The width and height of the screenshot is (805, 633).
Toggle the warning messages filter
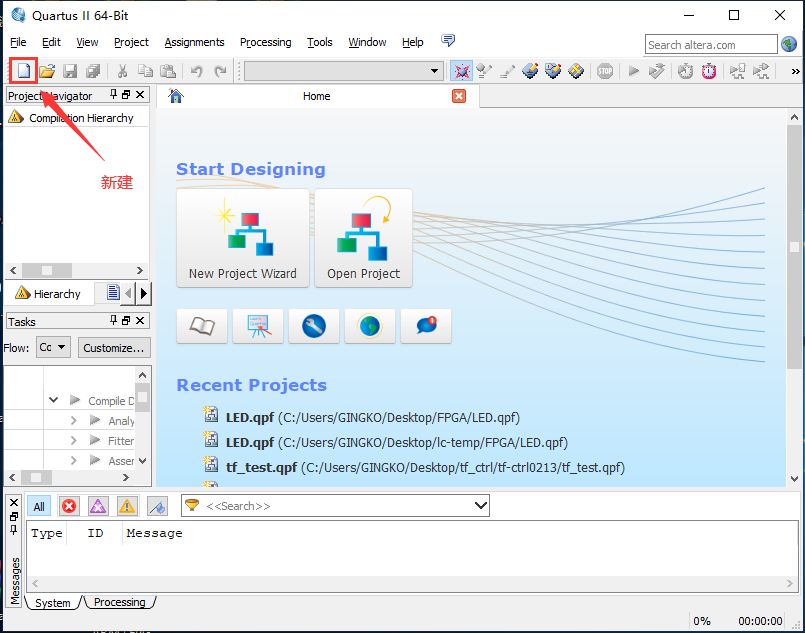pos(127,506)
